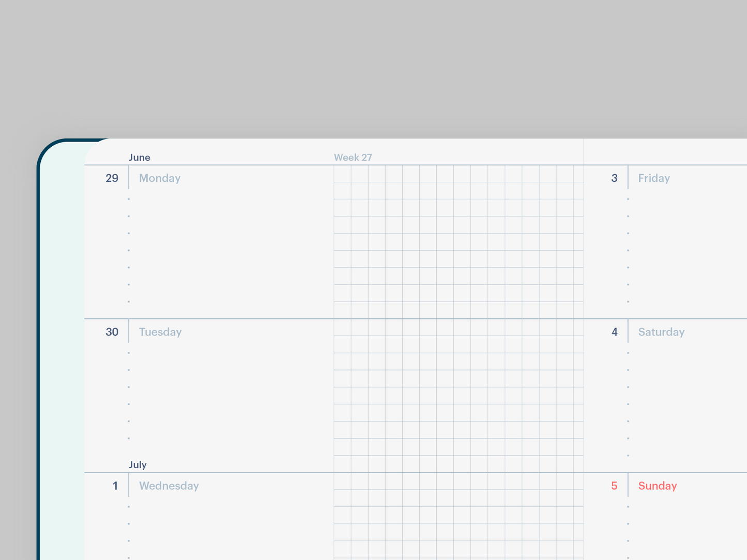Click the Friday day label
The height and width of the screenshot is (560, 747).
(654, 178)
